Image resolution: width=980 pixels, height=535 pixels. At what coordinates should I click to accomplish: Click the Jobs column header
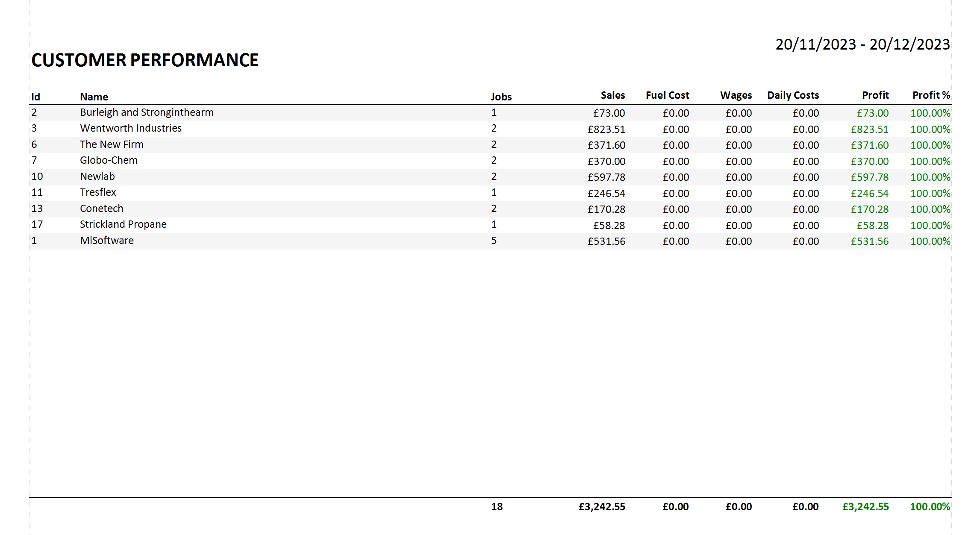pos(501,97)
